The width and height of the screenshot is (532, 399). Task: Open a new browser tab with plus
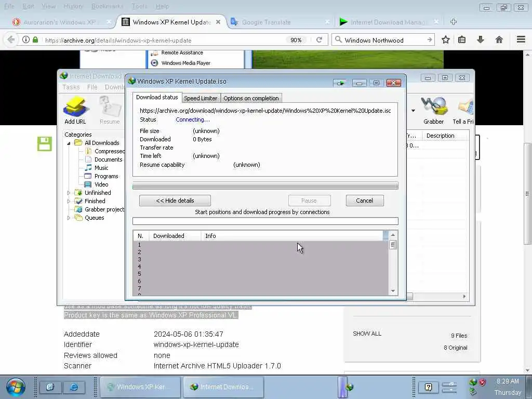click(x=453, y=22)
